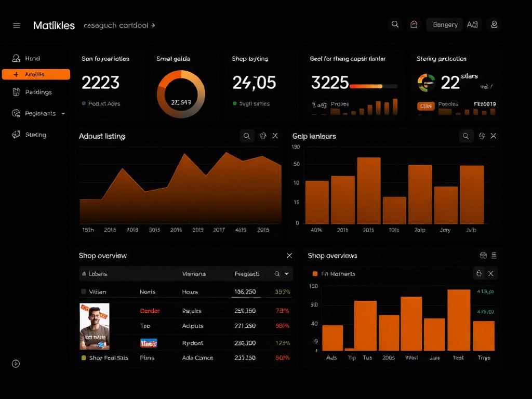Click the circular icon at sidebar bottom
Image resolution: width=532 pixels, height=399 pixels.
tap(16, 364)
